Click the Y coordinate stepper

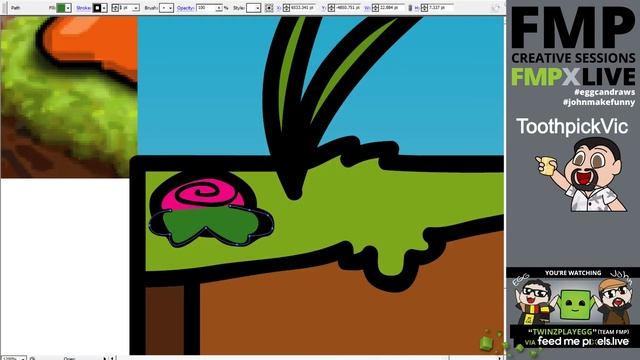click(331, 8)
